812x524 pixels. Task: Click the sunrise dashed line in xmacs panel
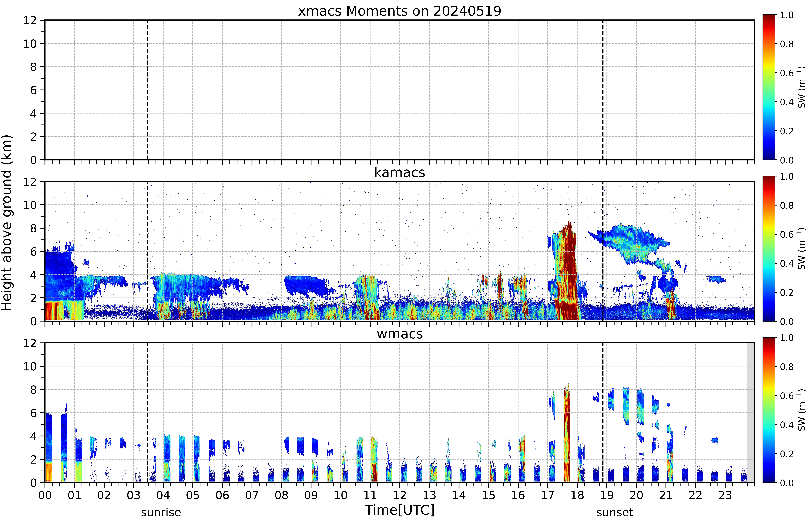[x=147, y=90]
